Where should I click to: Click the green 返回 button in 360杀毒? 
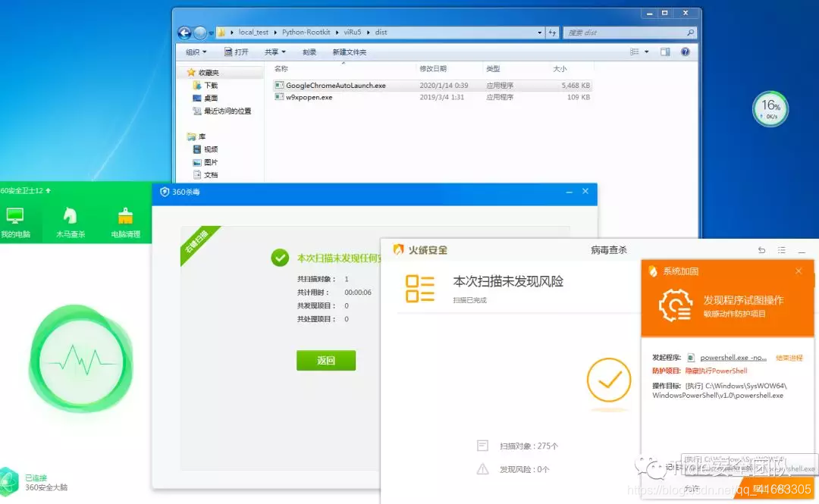pyautogui.click(x=326, y=360)
